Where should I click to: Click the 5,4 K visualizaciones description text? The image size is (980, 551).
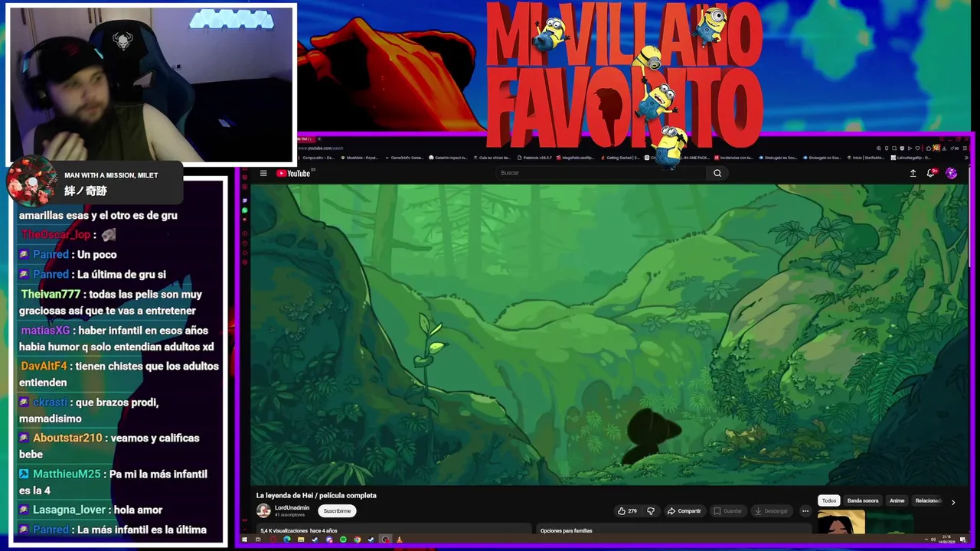[299, 530]
